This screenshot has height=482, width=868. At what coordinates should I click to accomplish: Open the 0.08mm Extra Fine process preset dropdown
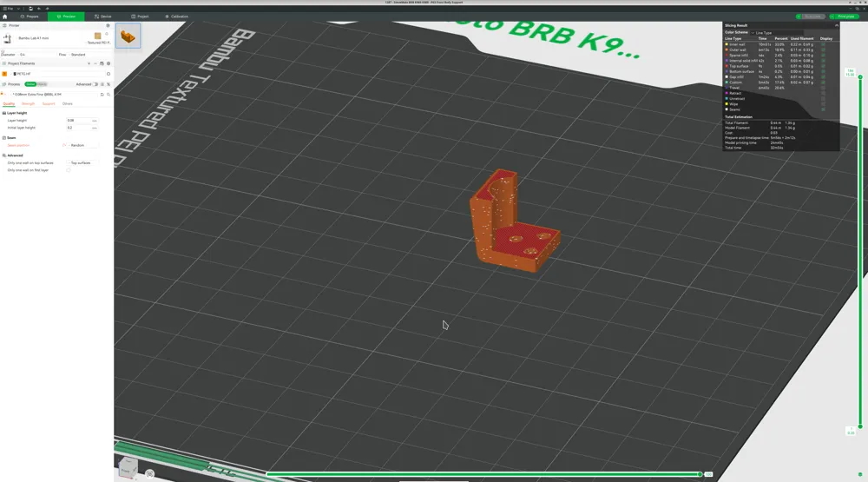point(54,94)
